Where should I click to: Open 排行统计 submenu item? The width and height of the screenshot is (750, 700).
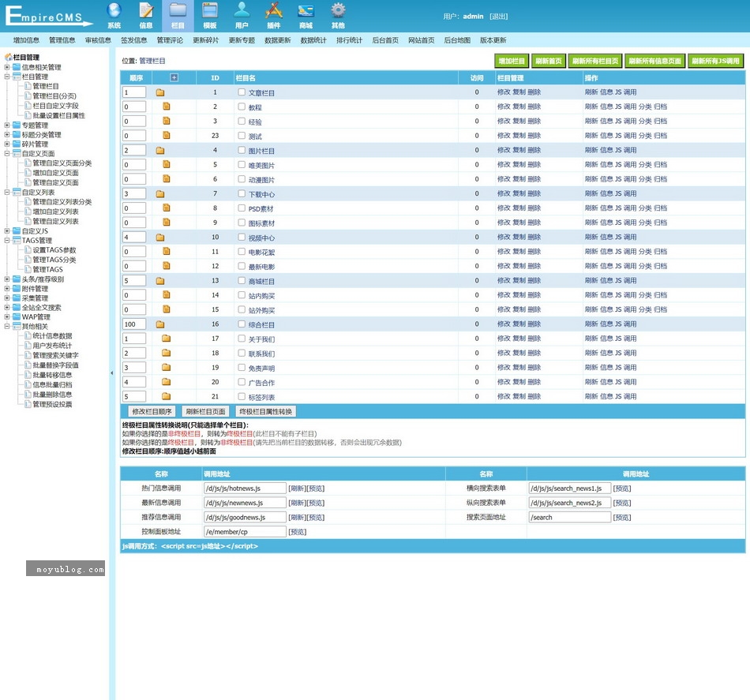click(349, 40)
